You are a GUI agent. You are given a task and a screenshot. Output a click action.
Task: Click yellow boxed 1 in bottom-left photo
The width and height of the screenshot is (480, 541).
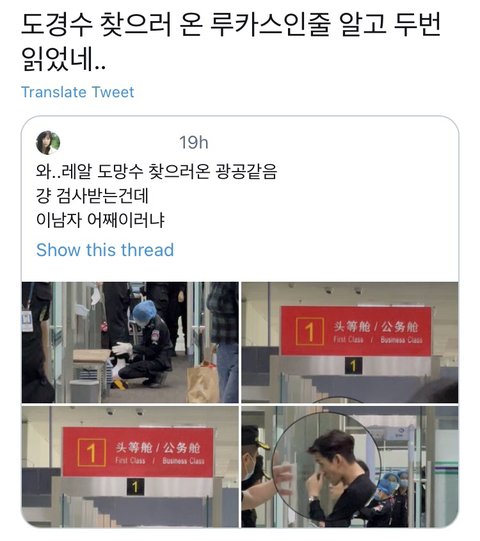point(92,453)
